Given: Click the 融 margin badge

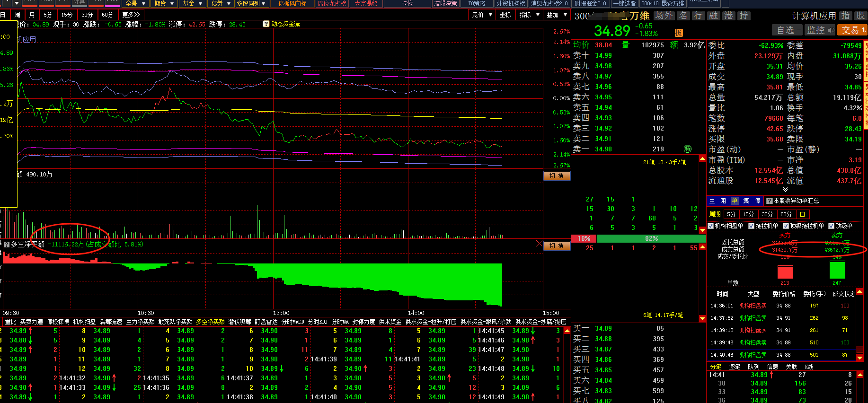Looking at the screenshot, I should [713, 16].
